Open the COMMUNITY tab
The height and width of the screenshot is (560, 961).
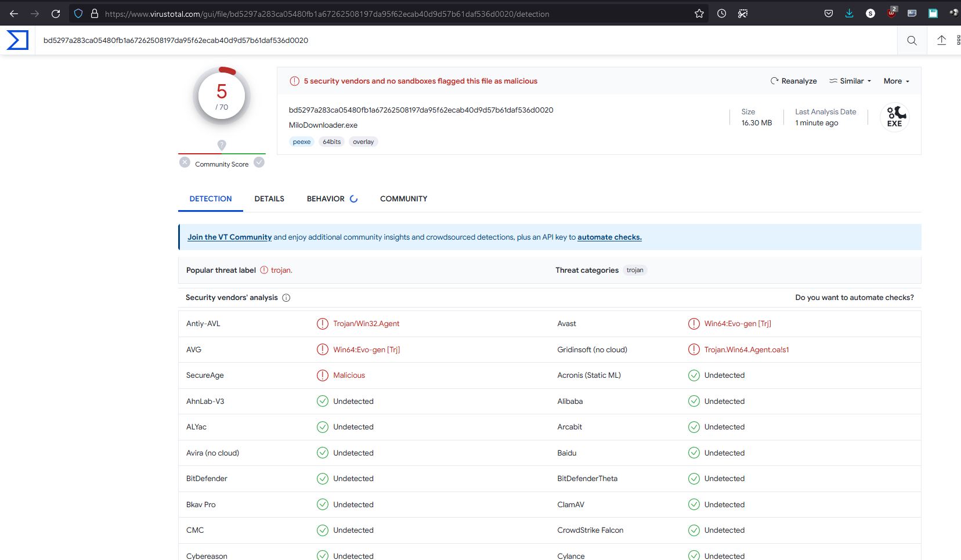[404, 198]
